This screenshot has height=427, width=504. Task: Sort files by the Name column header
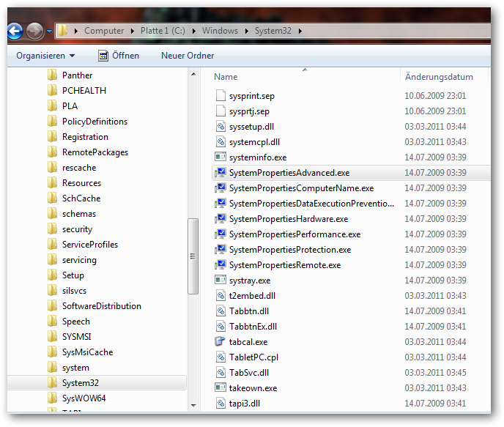(226, 77)
